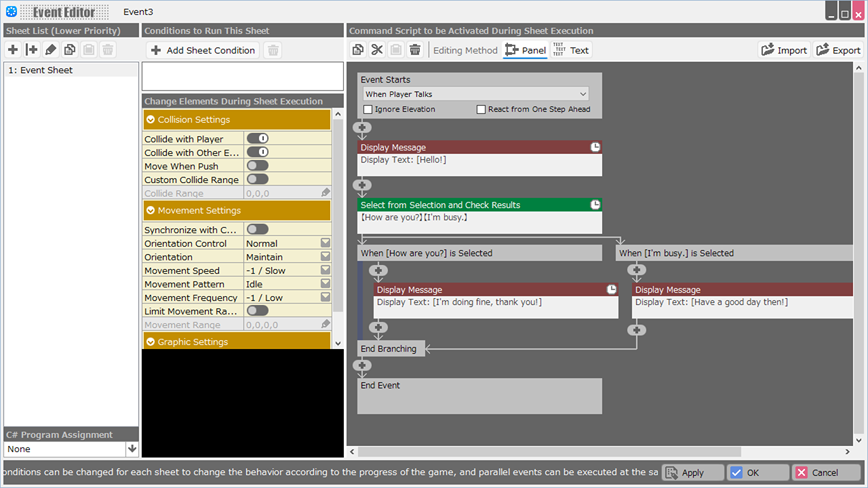
Task: Click the clock icon on the Hello! message
Action: tap(595, 147)
